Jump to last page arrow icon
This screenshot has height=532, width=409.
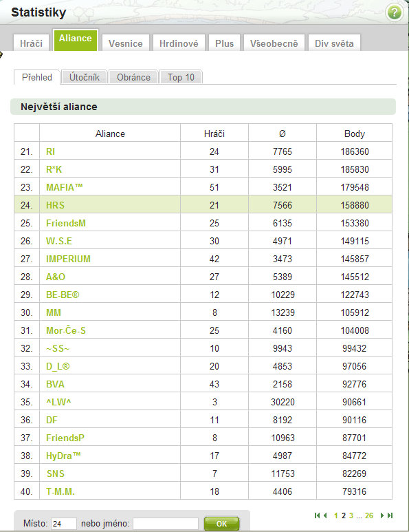[390, 515]
